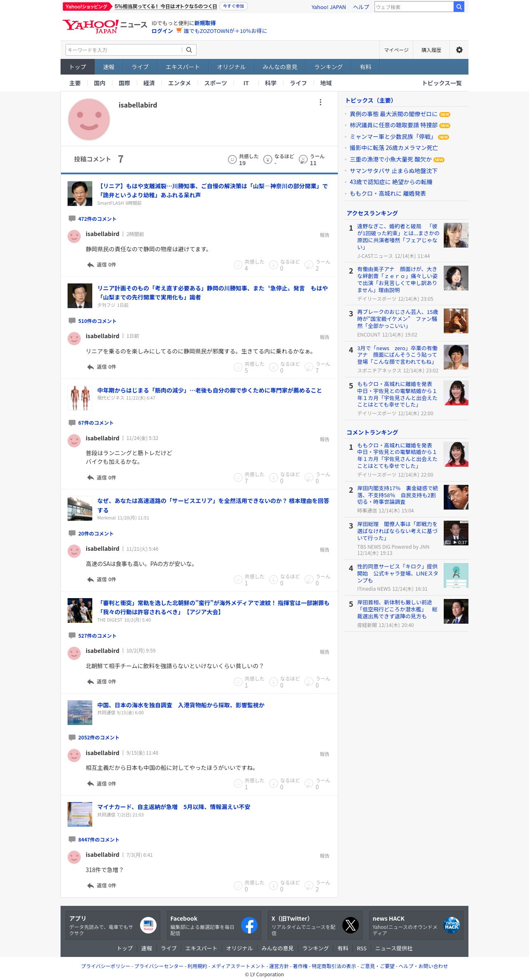Open the Yahoo!ショッピング banner label
529x980 pixels.
point(87,7)
